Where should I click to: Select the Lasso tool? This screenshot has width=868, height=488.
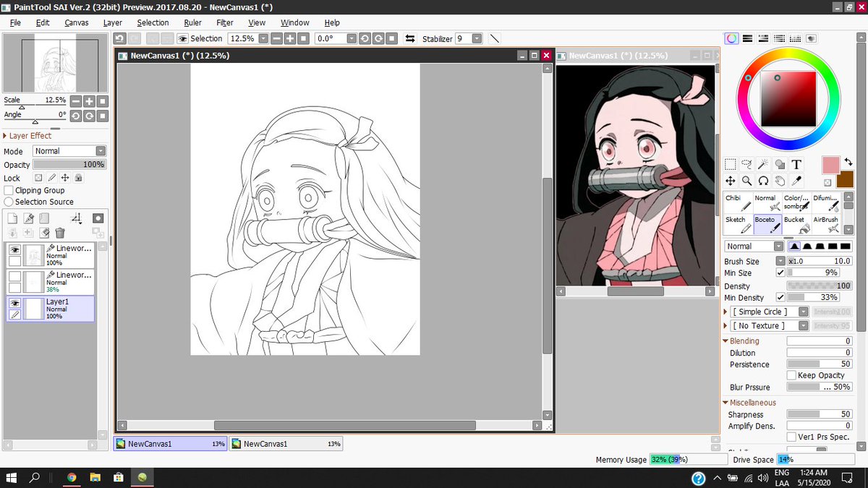pyautogui.click(x=746, y=164)
